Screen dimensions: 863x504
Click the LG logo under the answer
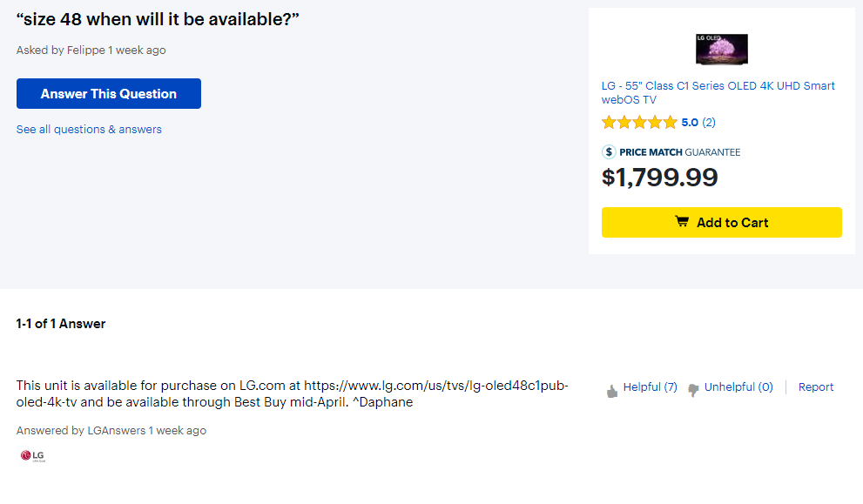tap(32, 455)
